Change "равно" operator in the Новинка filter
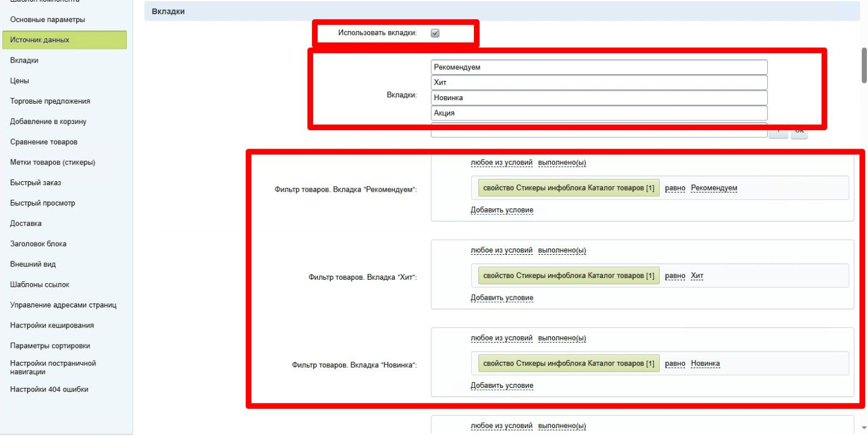Screen dimensions: 868x436 coord(675,364)
